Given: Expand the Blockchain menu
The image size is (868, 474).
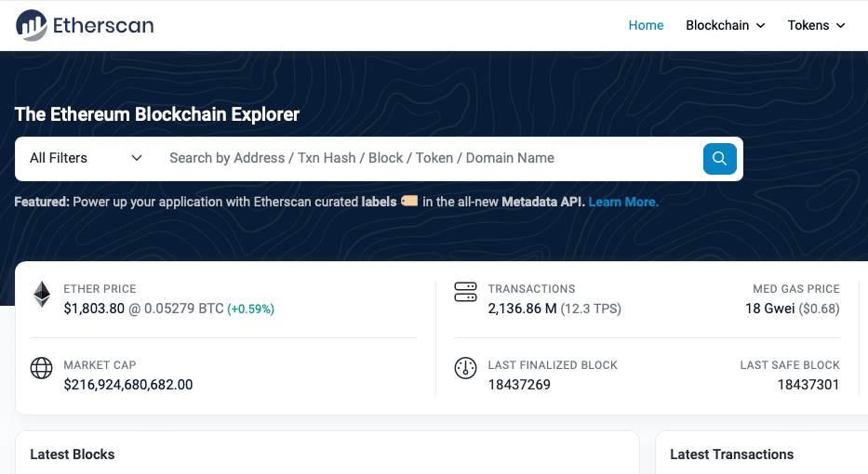Looking at the screenshot, I should tap(725, 25).
